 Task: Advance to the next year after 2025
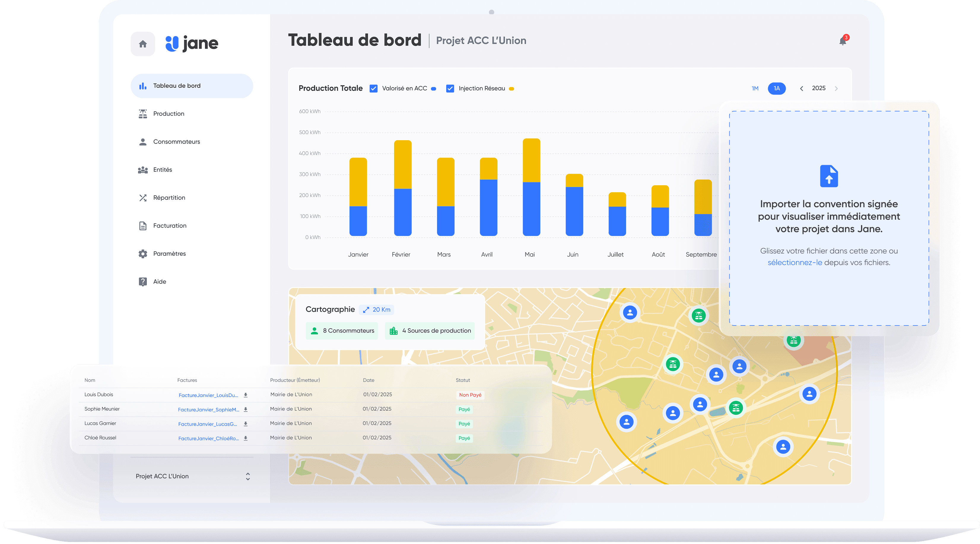pyautogui.click(x=836, y=89)
